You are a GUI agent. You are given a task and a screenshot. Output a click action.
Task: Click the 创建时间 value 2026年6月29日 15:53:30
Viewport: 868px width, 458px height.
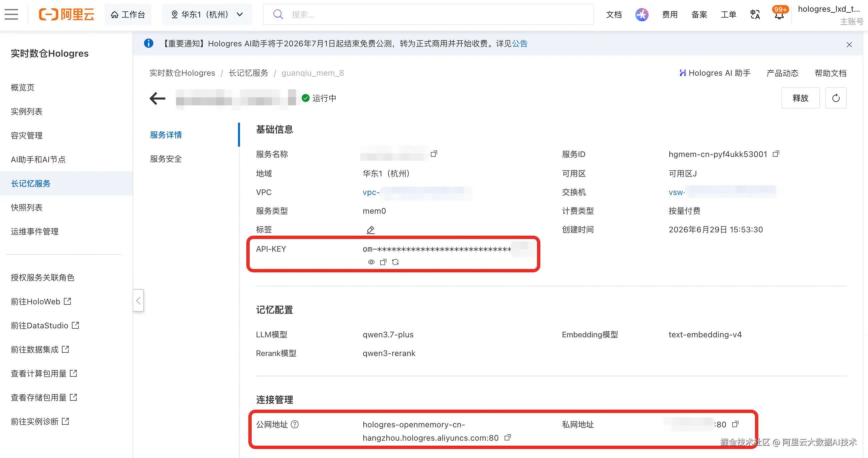tap(715, 229)
